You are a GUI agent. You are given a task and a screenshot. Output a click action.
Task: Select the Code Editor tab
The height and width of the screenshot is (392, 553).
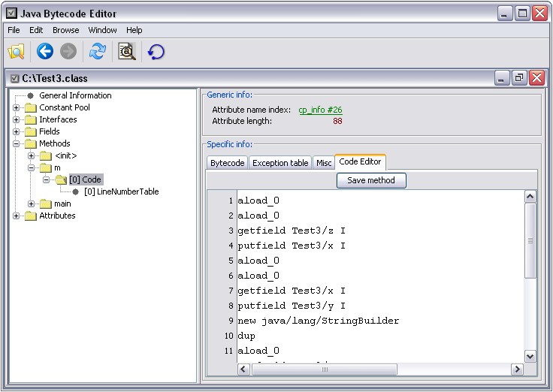(x=360, y=161)
